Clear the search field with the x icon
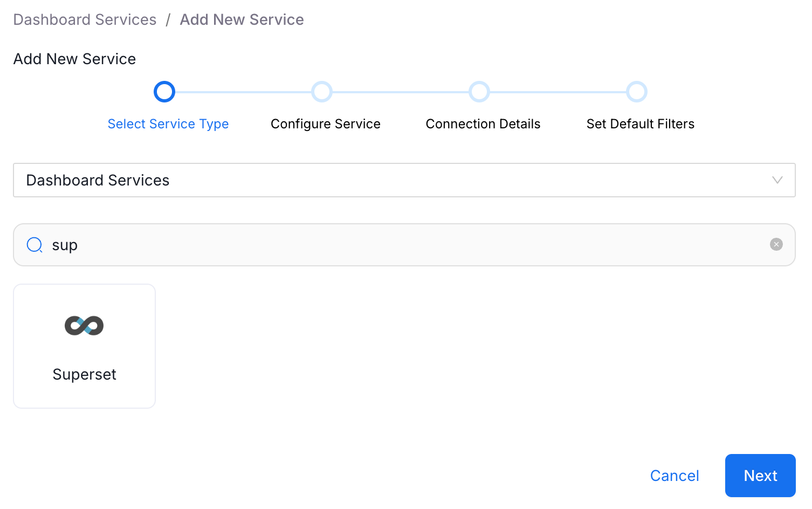The width and height of the screenshot is (812, 509). (776, 245)
